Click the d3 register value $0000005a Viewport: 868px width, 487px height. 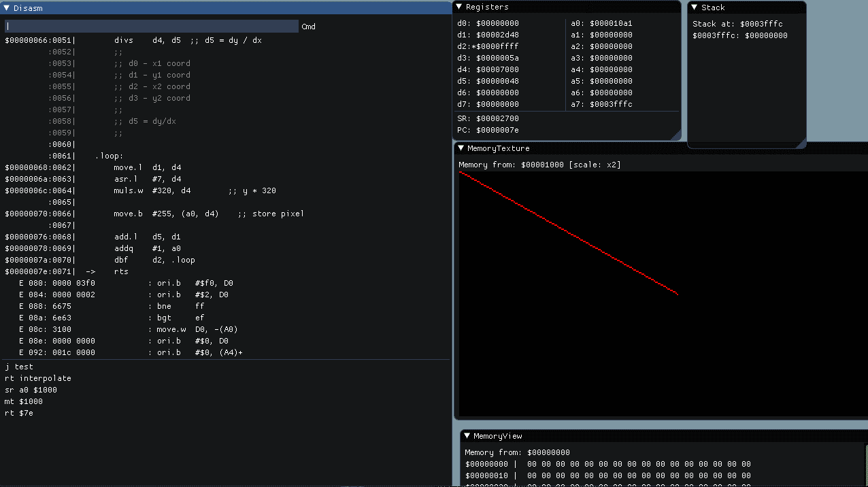pos(498,58)
